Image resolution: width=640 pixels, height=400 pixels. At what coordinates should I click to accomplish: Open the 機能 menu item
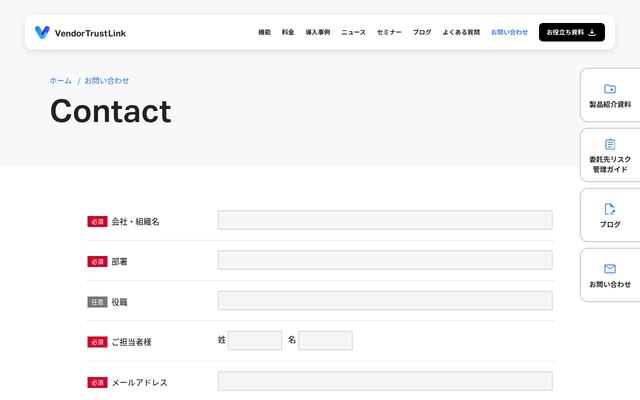click(264, 32)
